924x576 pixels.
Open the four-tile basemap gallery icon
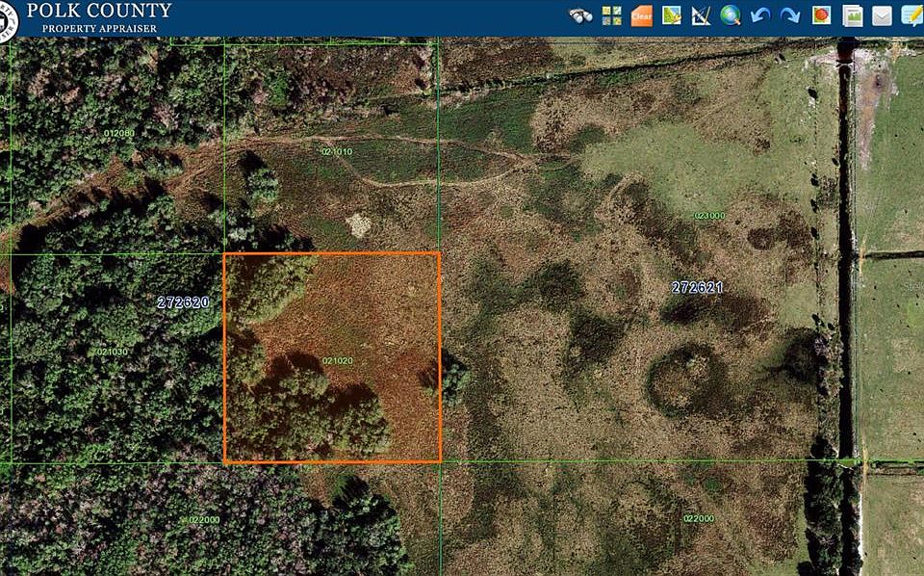612,16
